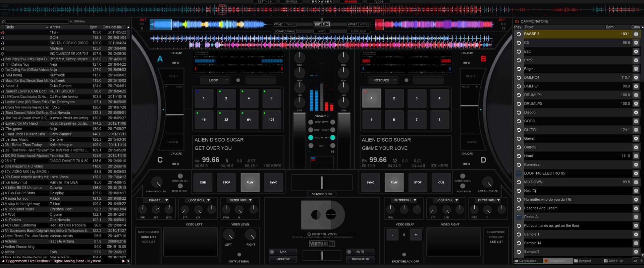This screenshot has height=268, width=644.
Task: Open the edit gear for Sample 2
Action: pyautogui.click(x=636, y=252)
